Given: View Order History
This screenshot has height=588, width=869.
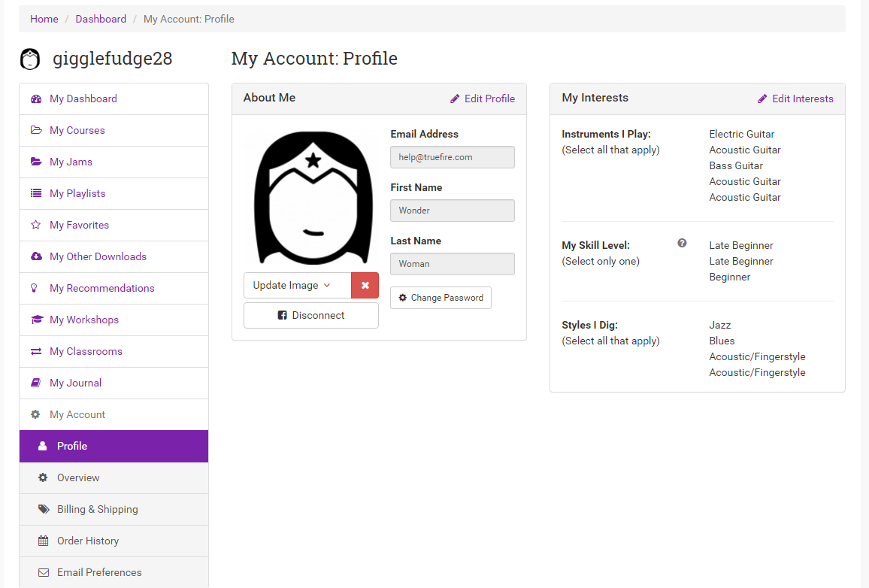Looking at the screenshot, I should [x=114, y=541].
